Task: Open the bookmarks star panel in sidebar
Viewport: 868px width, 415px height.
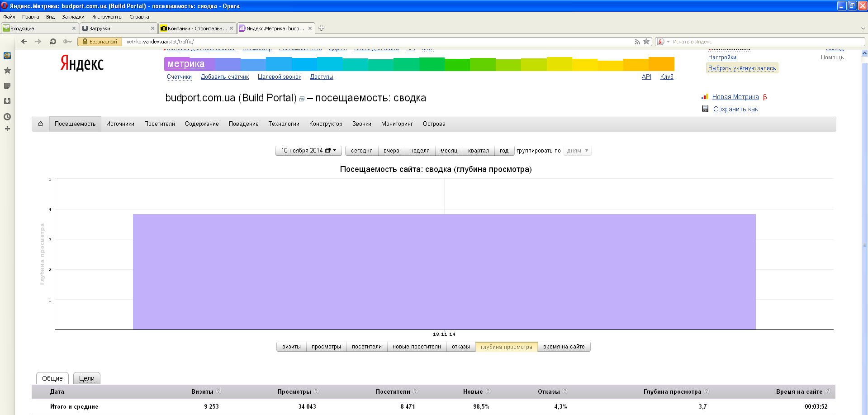Action: pyautogui.click(x=7, y=71)
